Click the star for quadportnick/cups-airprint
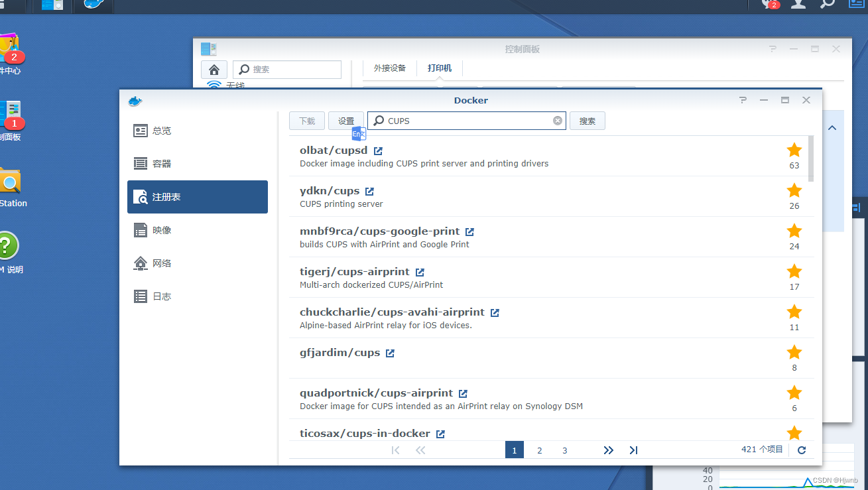 pyautogui.click(x=794, y=393)
